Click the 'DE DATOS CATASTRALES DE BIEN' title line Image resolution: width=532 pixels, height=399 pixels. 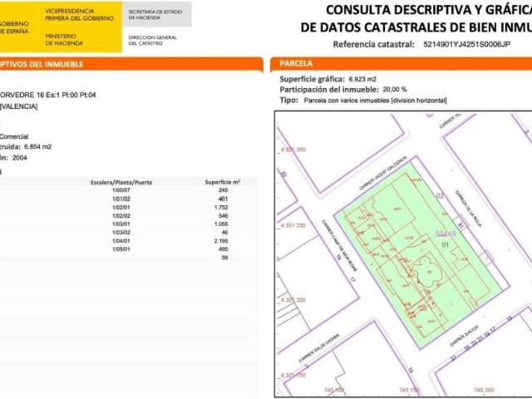tap(416, 27)
